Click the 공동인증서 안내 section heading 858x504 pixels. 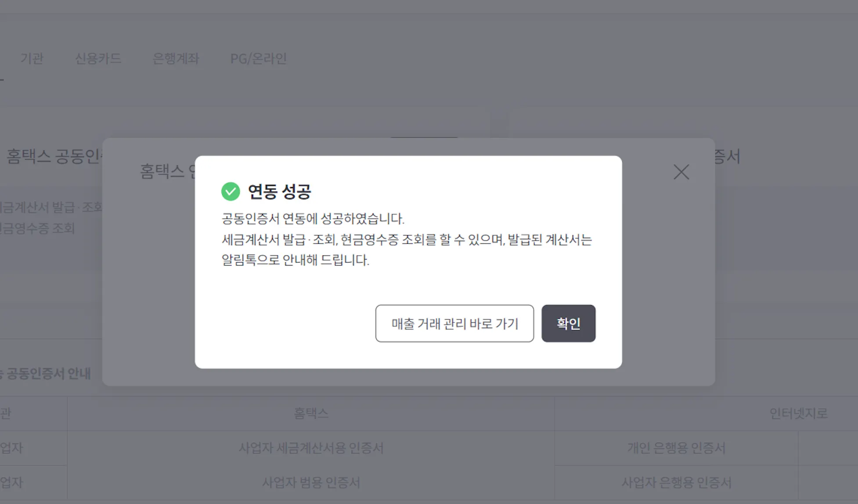point(48,374)
